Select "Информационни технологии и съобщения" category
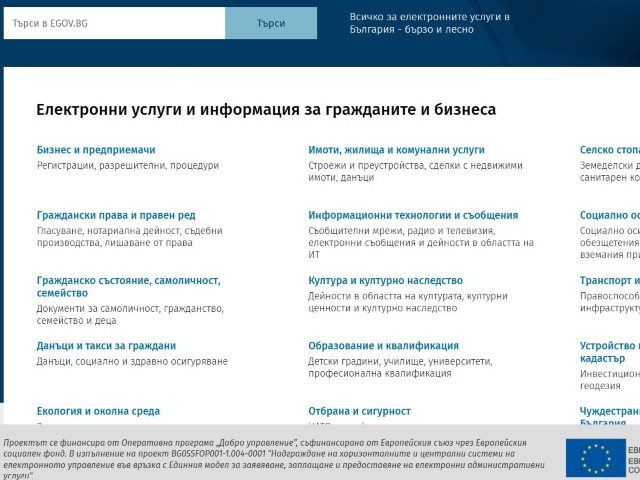The height and width of the screenshot is (480, 640). point(413,215)
